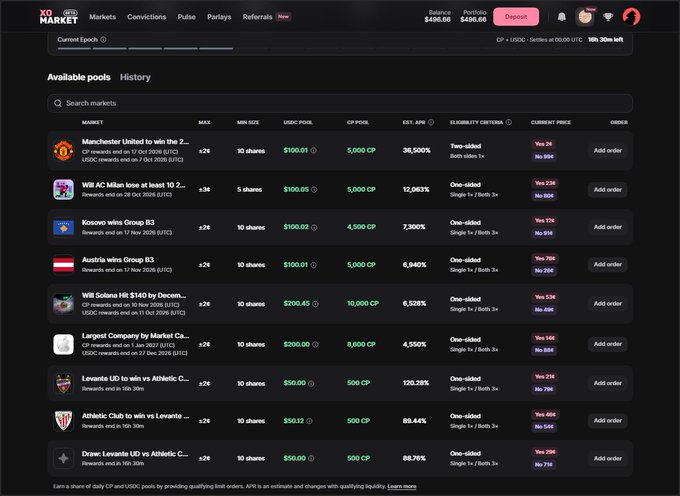Switch to the History tab

[135, 77]
